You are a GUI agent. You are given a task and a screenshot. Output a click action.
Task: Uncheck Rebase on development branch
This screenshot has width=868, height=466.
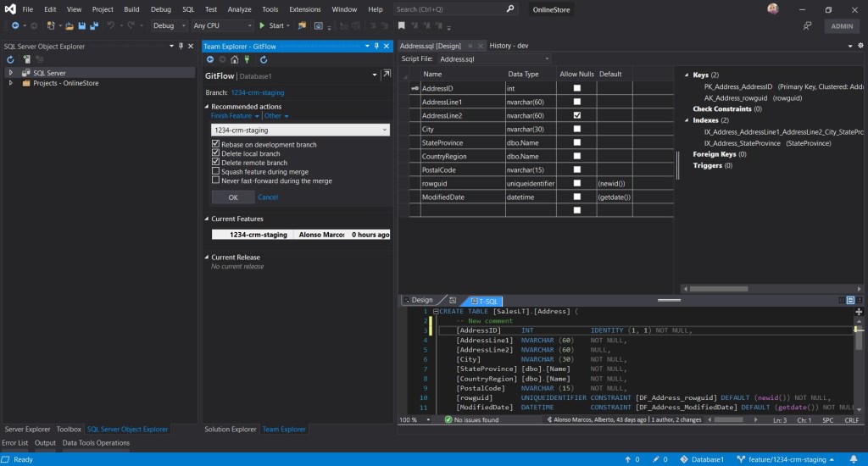(x=215, y=145)
